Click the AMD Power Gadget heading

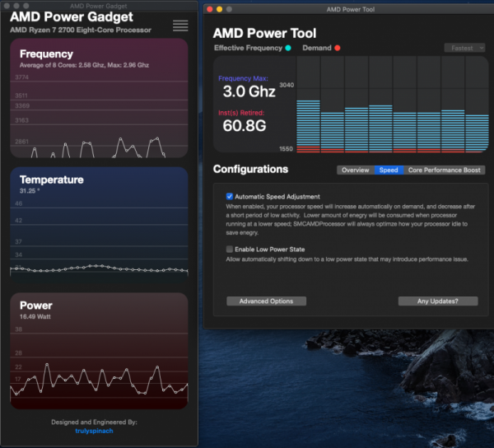72,16
